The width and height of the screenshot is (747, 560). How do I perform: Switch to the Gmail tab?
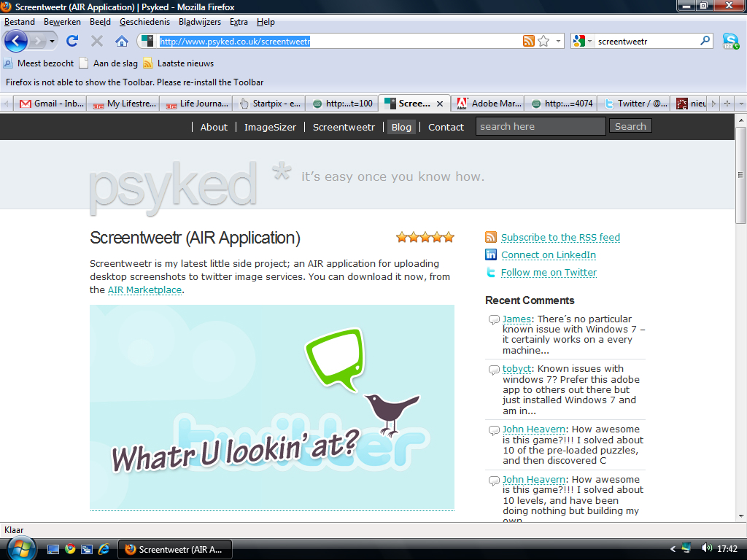point(52,104)
